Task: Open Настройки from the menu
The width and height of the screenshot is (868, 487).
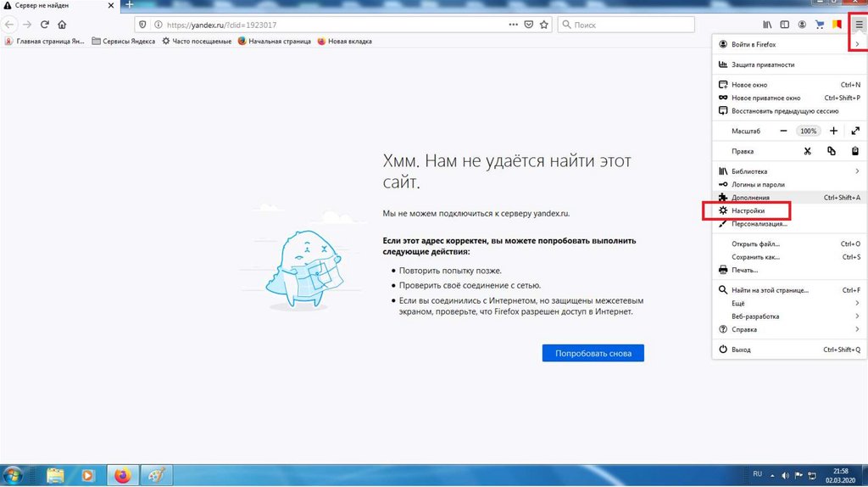Action: (748, 210)
